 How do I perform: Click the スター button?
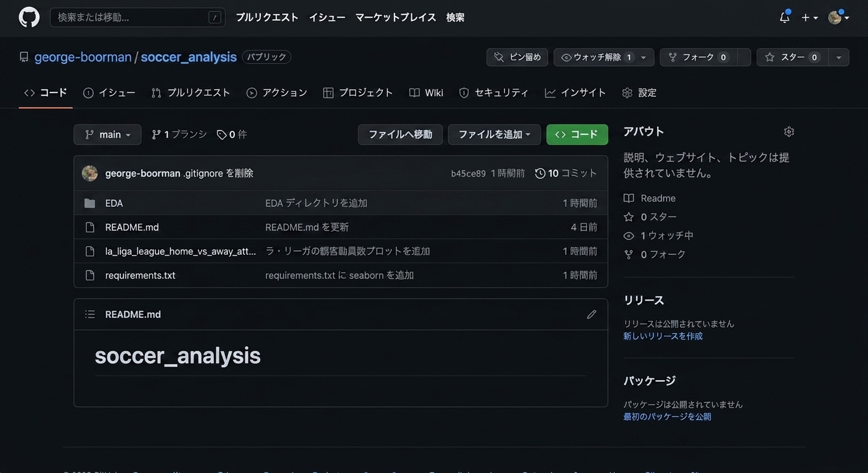[792, 57]
